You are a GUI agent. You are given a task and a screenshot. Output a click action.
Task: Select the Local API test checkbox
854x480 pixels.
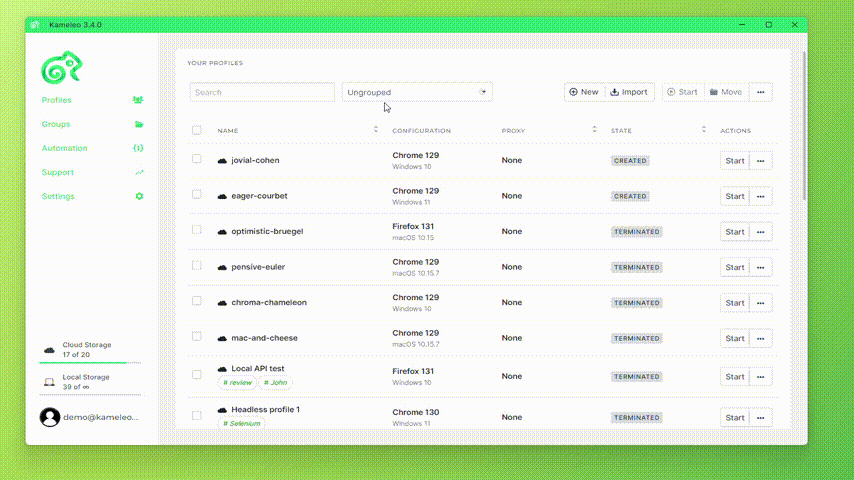(197, 374)
